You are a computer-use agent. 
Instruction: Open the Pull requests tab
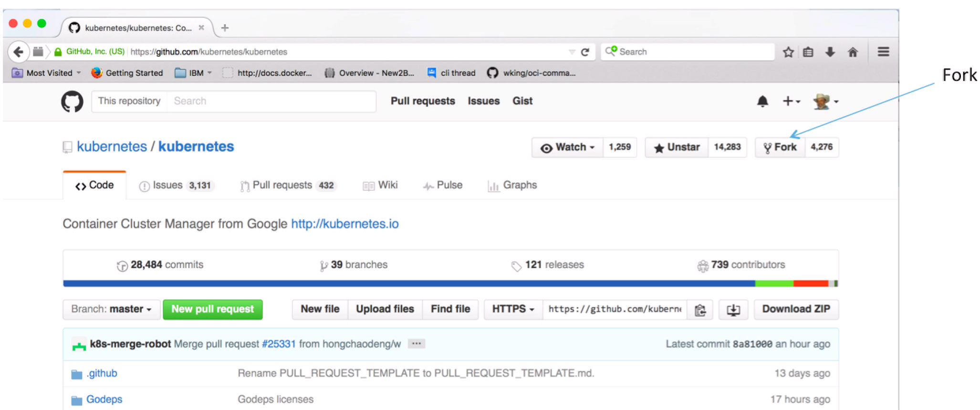288,185
